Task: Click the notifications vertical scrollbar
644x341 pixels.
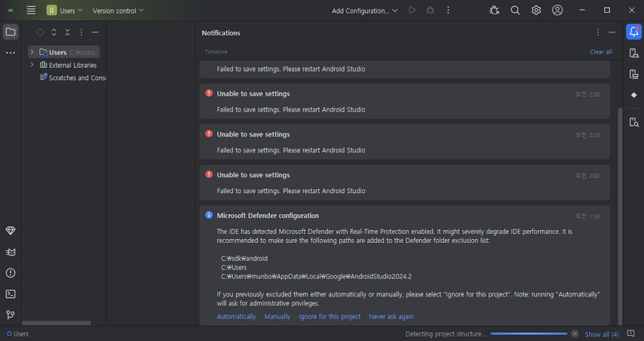Action: (x=620, y=216)
